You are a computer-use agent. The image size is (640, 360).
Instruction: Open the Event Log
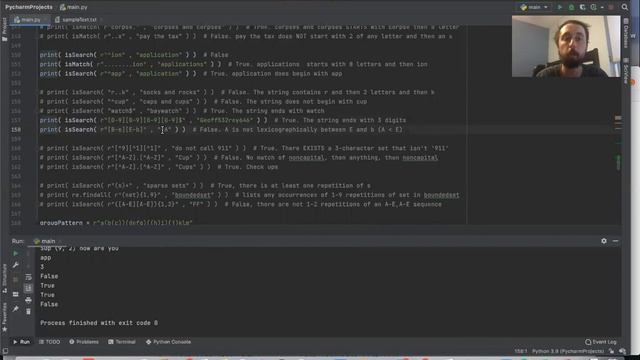click(x=600, y=342)
